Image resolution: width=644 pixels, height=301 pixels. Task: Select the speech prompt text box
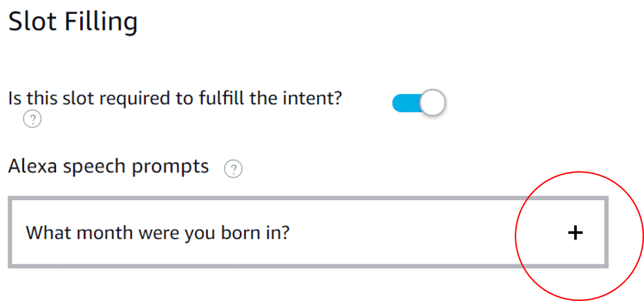pos(276,233)
